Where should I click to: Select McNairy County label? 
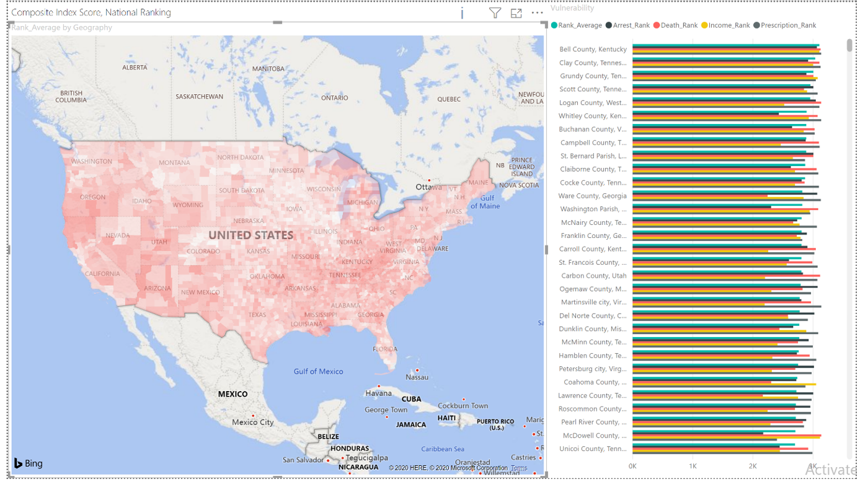coord(594,222)
